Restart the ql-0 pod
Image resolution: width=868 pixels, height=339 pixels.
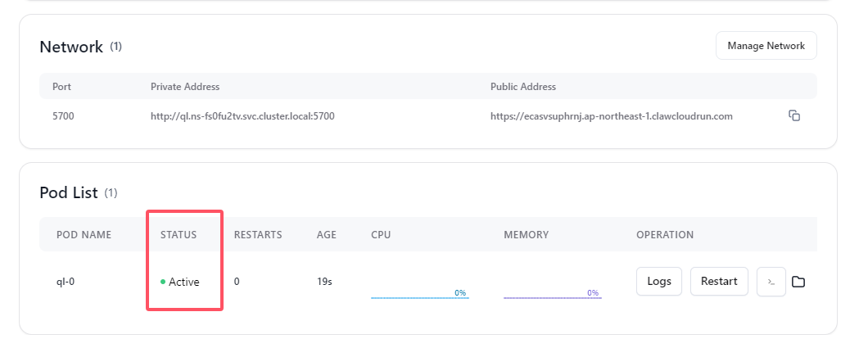point(719,282)
